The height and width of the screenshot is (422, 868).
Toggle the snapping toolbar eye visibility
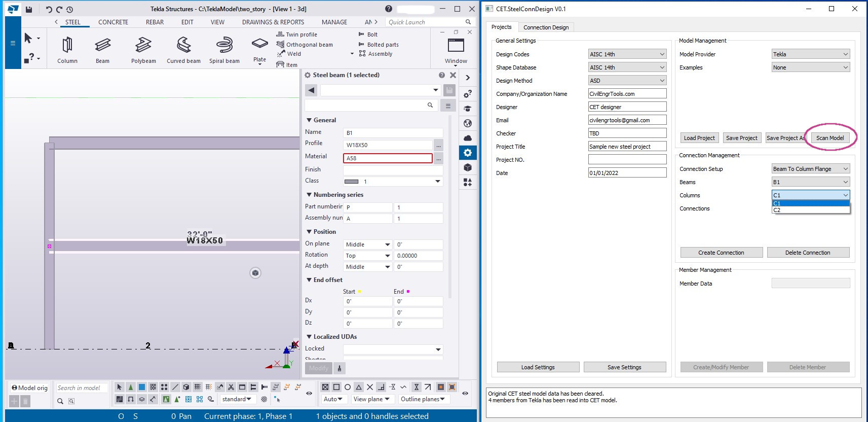pyautogui.click(x=465, y=393)
